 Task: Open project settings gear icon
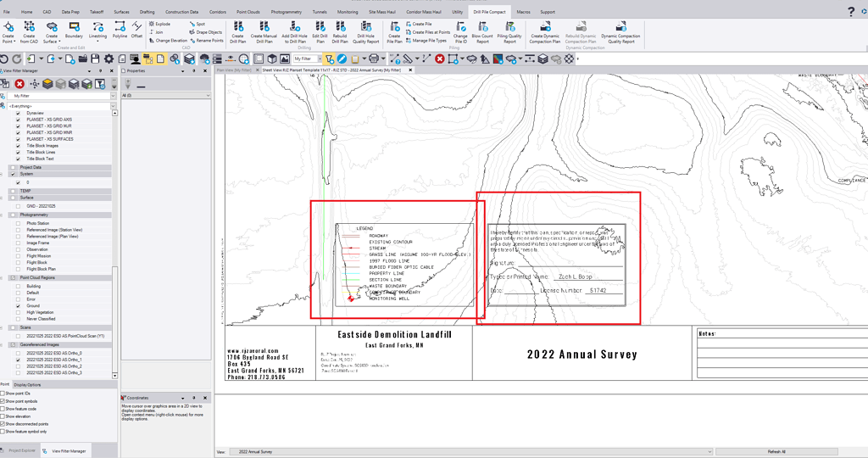click(x=109, y=59)
